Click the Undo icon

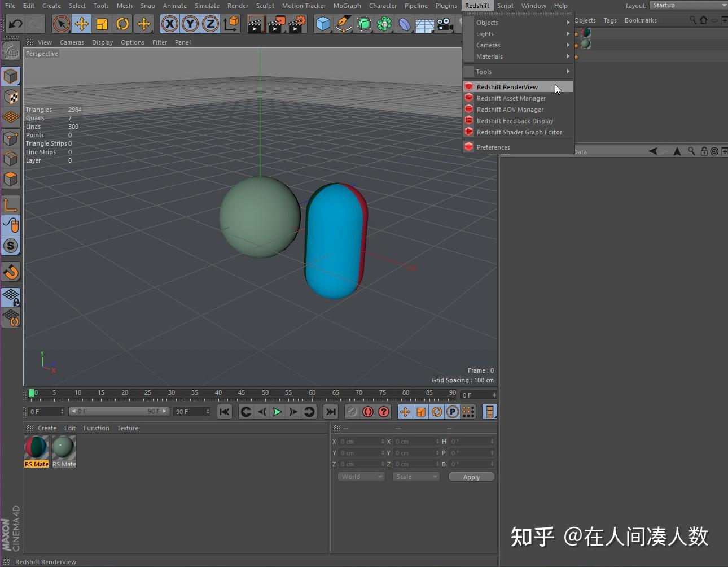15,24
